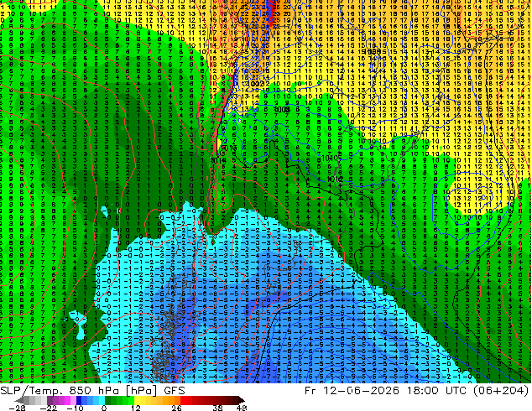The width and height of the screenshot is (532, 411).
Task: Click the dark purple swatch in the legend
Action: (50, 400)
